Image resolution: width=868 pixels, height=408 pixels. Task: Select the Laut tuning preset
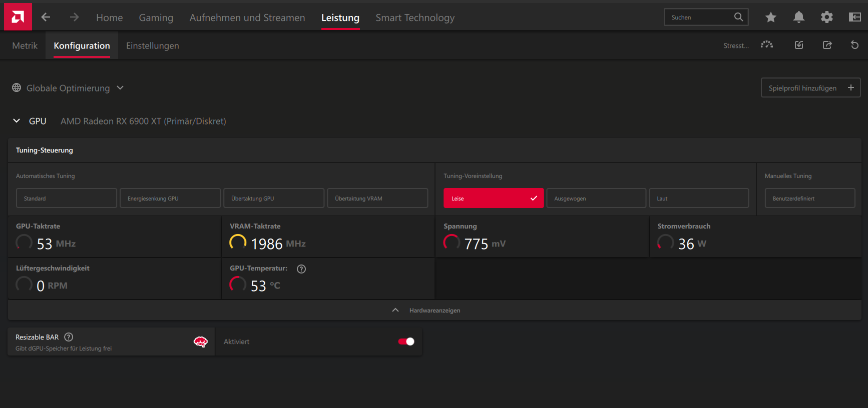(x=699, y=198)
